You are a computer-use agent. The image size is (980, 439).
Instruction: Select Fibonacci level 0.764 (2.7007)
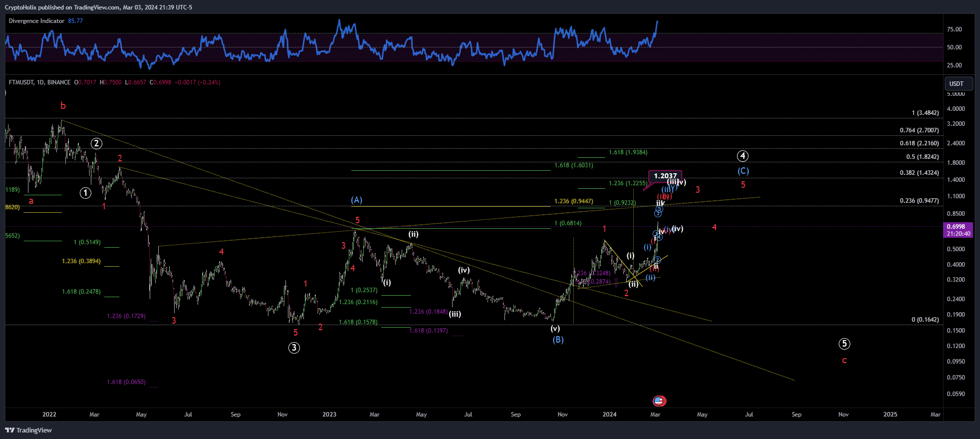[919, 130]
